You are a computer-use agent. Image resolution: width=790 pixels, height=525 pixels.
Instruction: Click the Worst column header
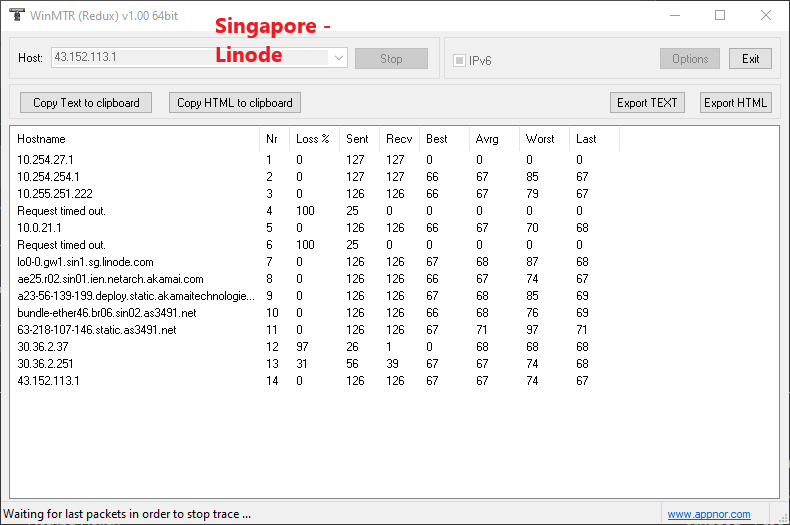click(544, 139)
